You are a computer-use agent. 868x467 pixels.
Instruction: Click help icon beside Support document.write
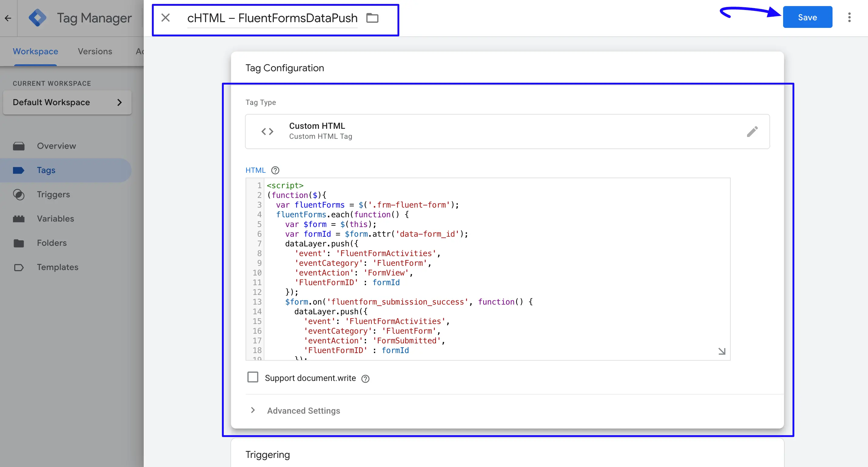pyautogui.click(x=365, y=379)
